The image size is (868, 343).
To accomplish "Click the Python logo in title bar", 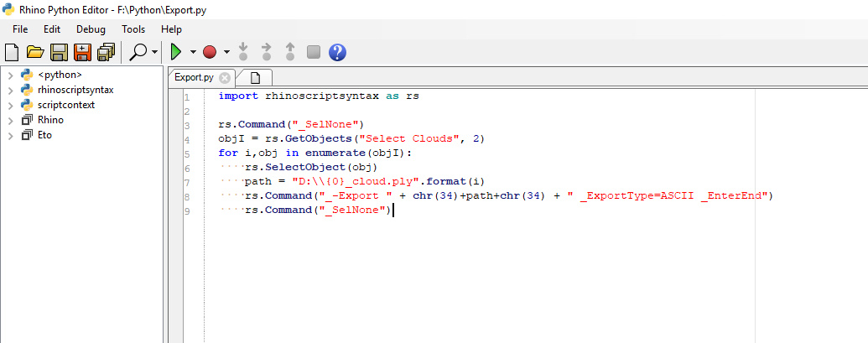I will point(8,9).
